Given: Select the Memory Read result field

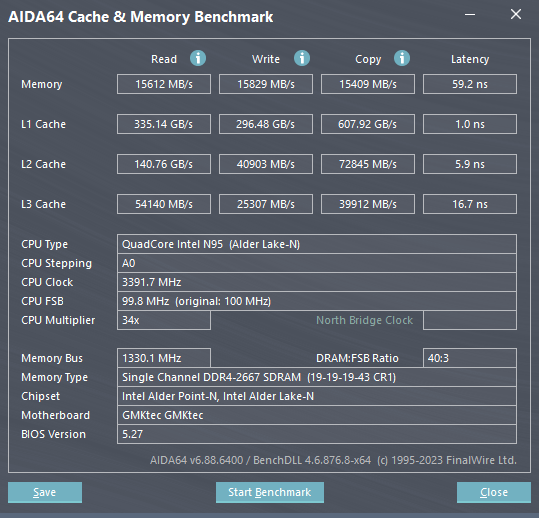Looking at the screenshot, I should click(164, 84).
